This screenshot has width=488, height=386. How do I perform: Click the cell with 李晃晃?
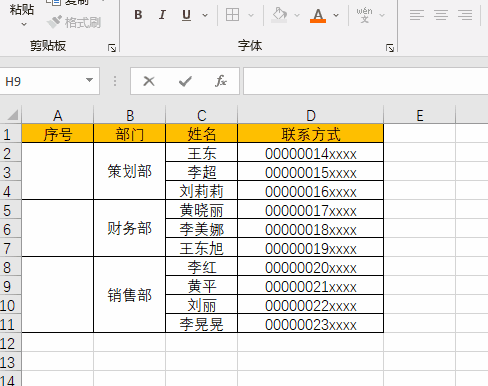tap(202, 323)
